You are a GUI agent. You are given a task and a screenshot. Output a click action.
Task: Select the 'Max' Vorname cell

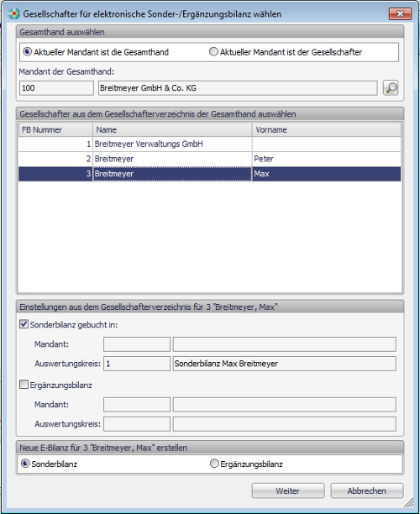pyautogui.click(x=327, y=174)
